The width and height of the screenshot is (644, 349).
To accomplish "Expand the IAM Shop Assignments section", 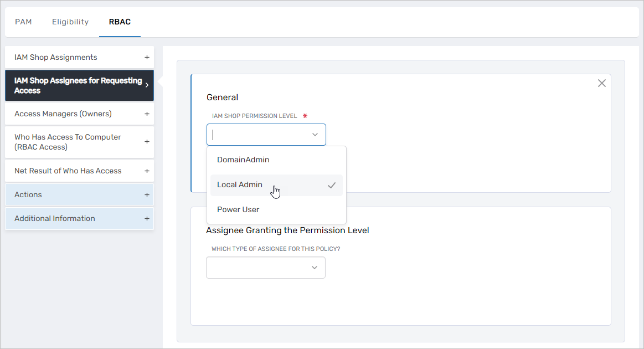I will [x=147, y=57].
